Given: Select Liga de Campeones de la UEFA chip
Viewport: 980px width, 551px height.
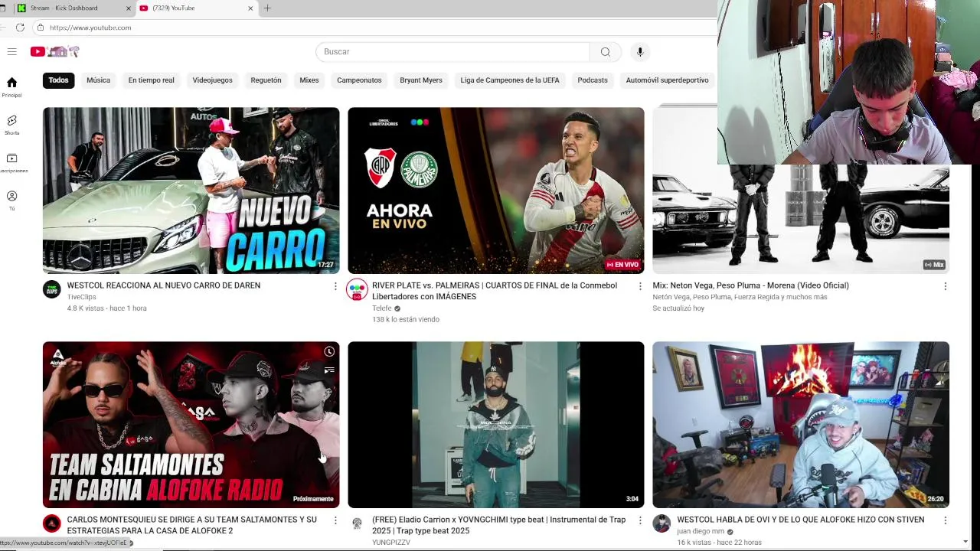Looking at the screenshot, I should tap(510, 80).
